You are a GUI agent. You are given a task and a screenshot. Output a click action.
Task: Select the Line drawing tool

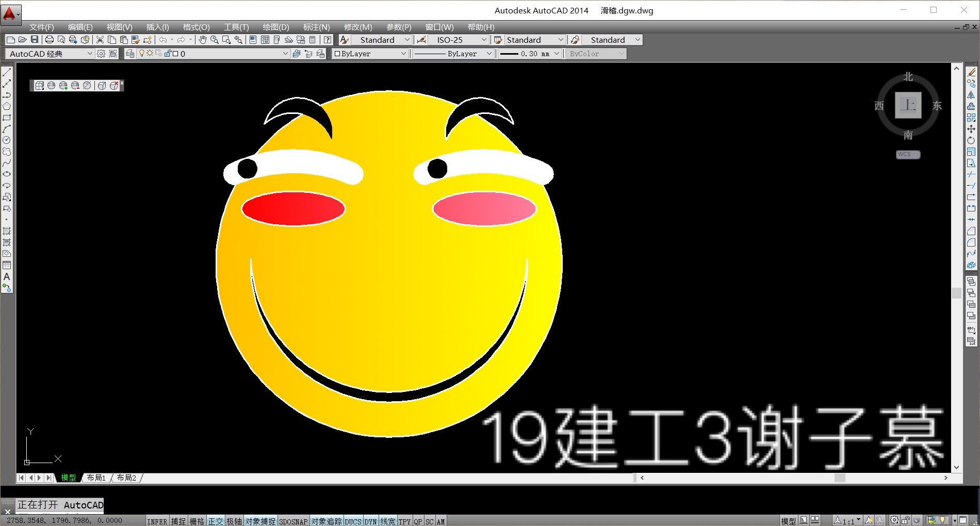(7, 73)
